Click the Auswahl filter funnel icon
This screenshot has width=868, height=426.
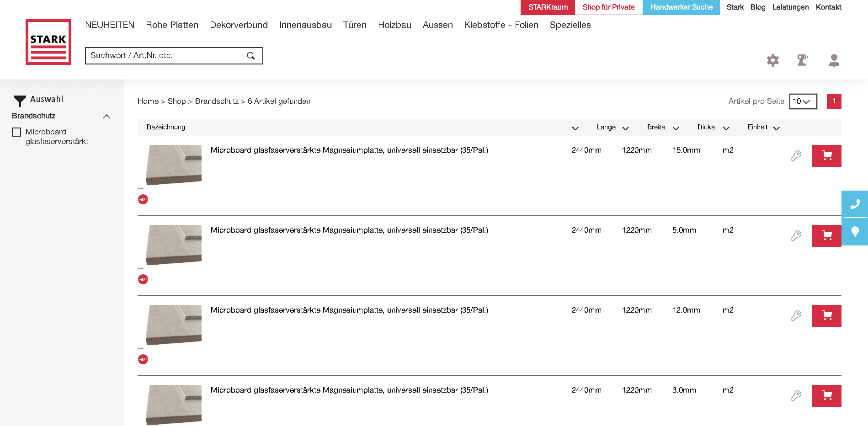pyautogui.click(x=20, y=101)
